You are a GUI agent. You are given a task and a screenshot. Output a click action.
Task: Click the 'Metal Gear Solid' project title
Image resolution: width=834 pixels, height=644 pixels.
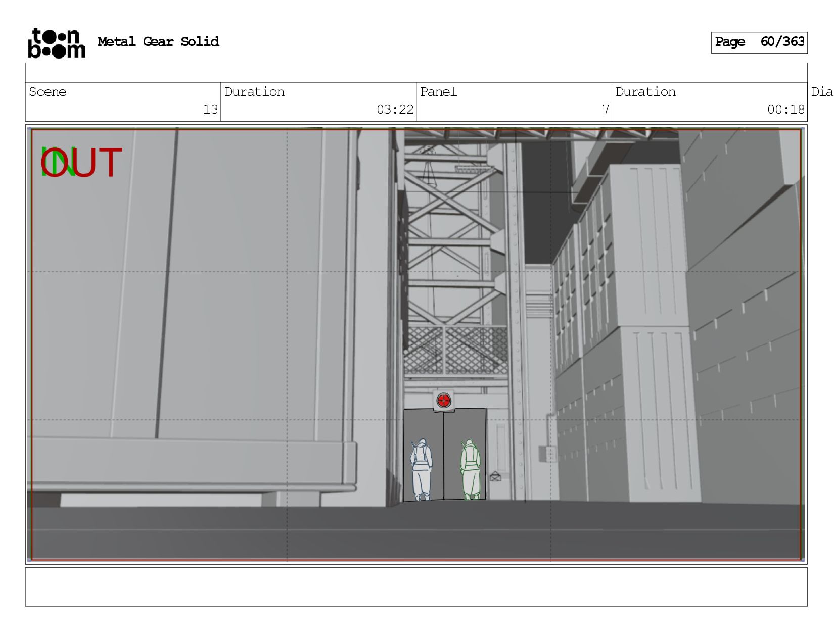(x=158, y=42)
